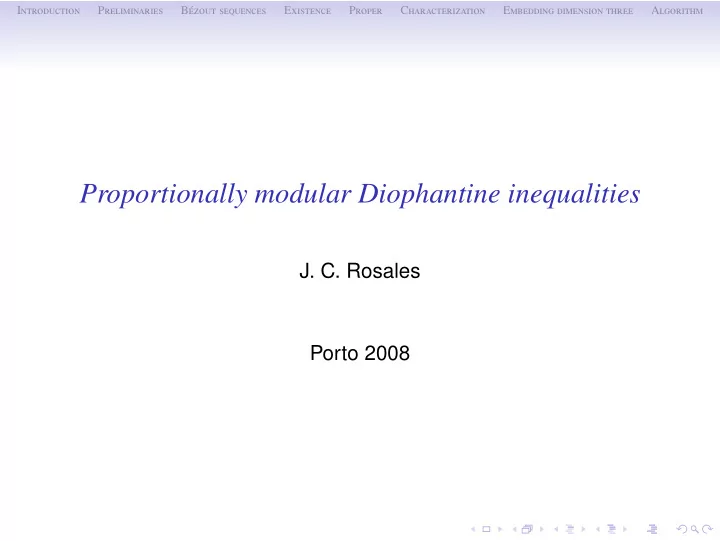Go to previous subsection arrow
The height and width of the screenshot is (541, 720).
click(x=556, y=529)
